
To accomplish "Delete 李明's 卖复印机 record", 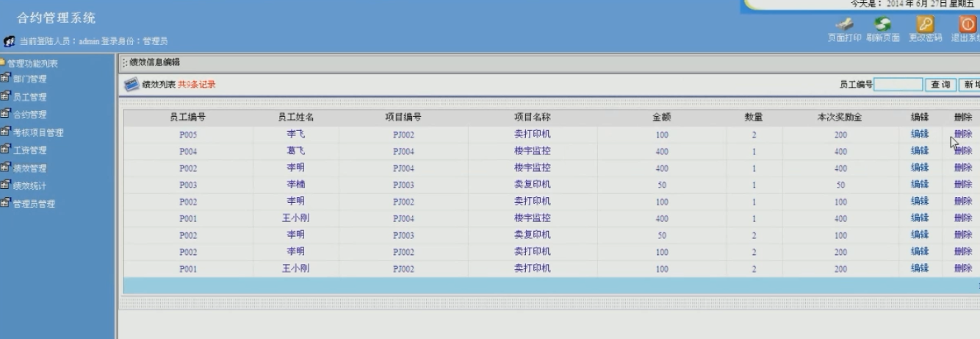I will tap(963, 235).
